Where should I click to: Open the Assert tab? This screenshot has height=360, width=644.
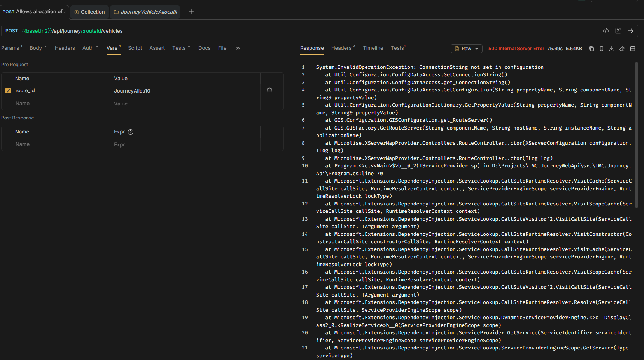(157, 48)
